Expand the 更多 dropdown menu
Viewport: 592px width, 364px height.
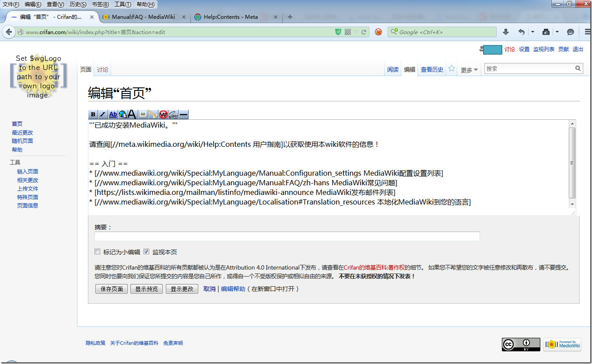pos(469,70)
